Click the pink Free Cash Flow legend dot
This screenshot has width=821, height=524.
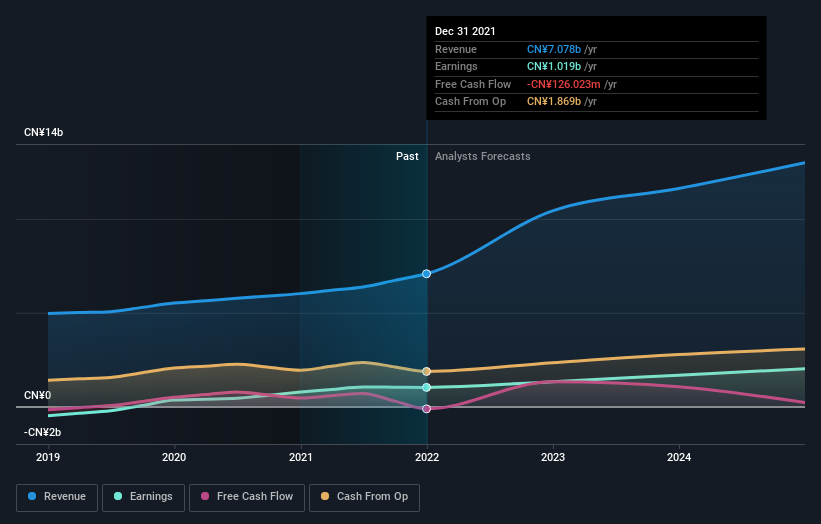[x=205, y=496]
